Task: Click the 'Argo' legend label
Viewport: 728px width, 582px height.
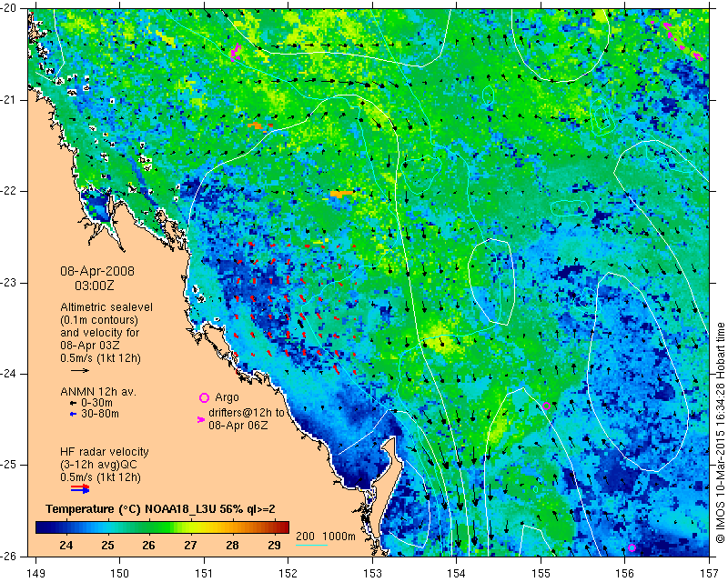Action: click(227, 397)
